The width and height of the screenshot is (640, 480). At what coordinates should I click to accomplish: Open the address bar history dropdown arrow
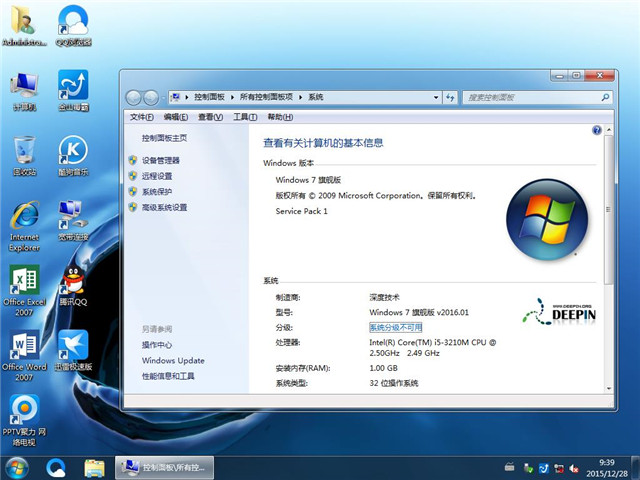(x=436, y=97)
